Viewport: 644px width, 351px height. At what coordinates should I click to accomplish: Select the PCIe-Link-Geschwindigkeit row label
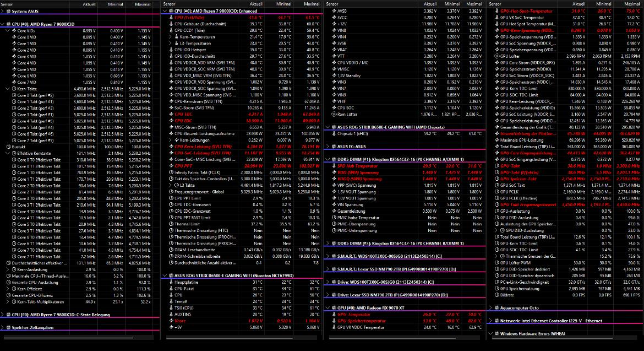525,282
